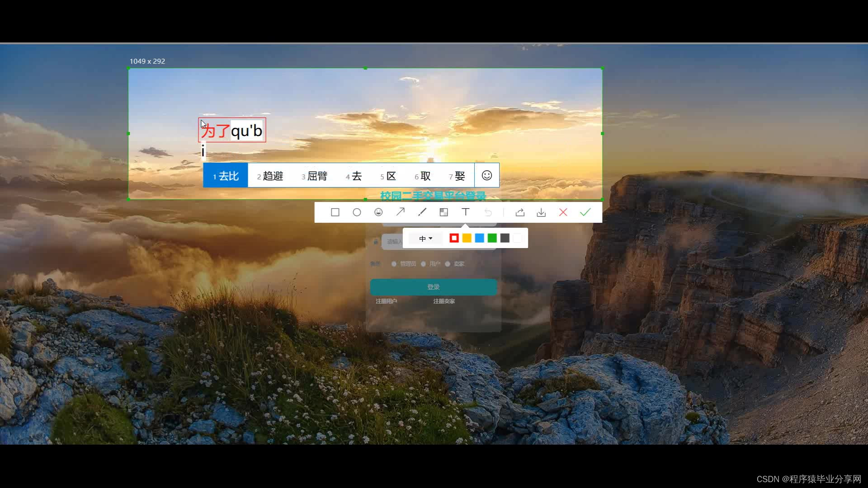Select the ellipse annotation tool
Screen dimensions: 868x488
[x=357, y=212]
